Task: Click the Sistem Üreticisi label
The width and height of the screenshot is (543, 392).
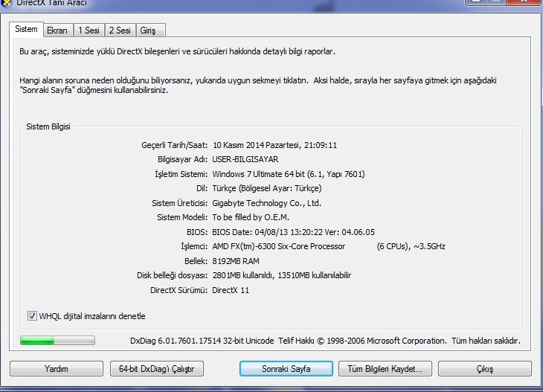Action: [180, 203]
